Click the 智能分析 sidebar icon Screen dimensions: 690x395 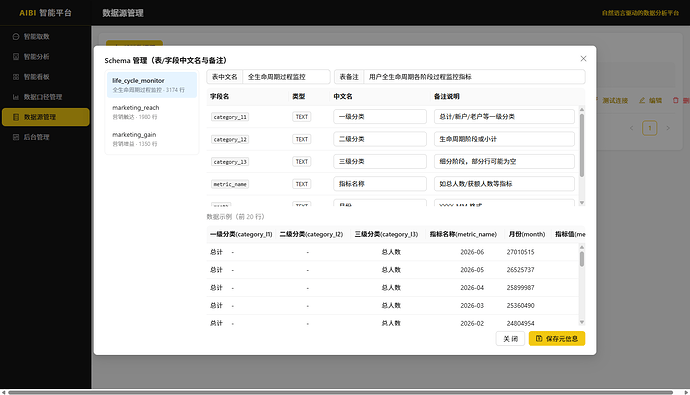(x=16, y=57)
